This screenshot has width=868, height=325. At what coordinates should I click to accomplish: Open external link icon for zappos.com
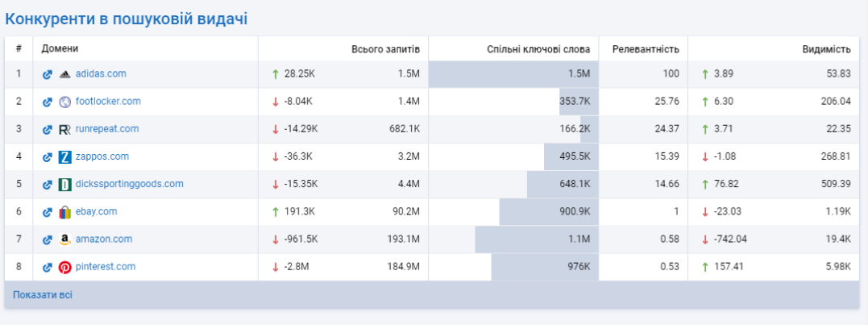48,157
